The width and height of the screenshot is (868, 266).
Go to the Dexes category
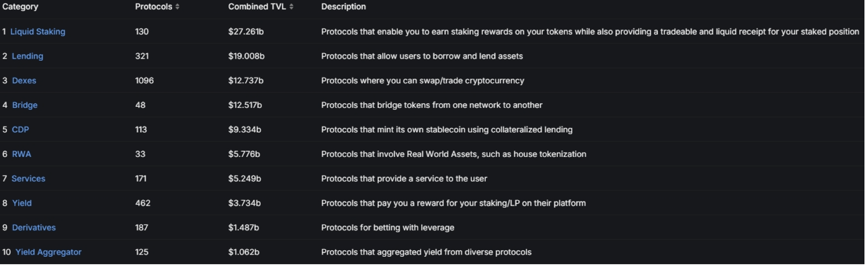pos(24,81)
